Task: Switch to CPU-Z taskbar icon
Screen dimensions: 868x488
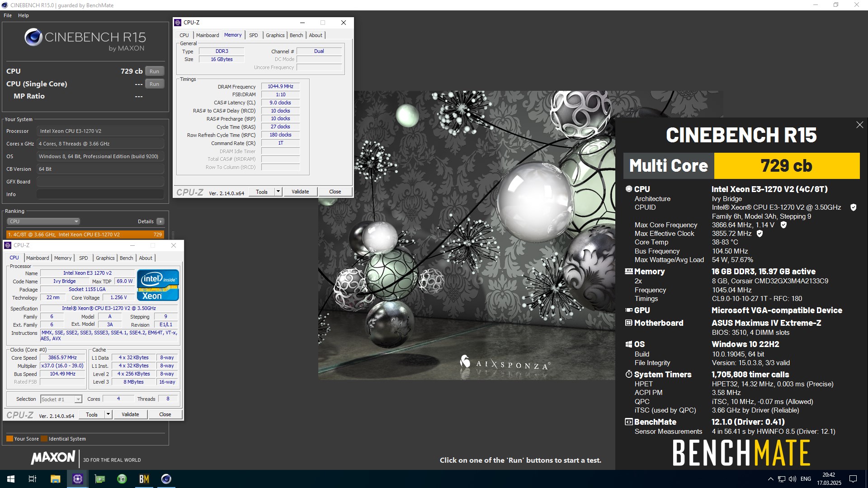Action: coord(78,479)
